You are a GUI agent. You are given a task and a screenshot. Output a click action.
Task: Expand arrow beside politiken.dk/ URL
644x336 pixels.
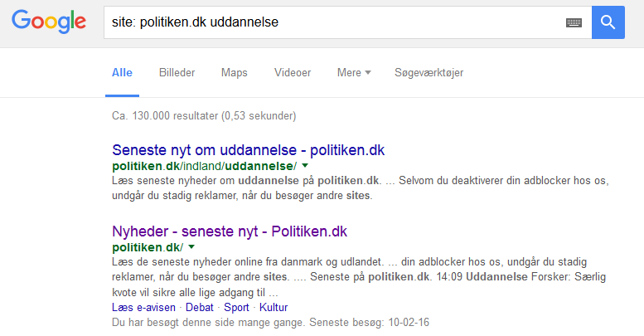(x=191, y=246)
